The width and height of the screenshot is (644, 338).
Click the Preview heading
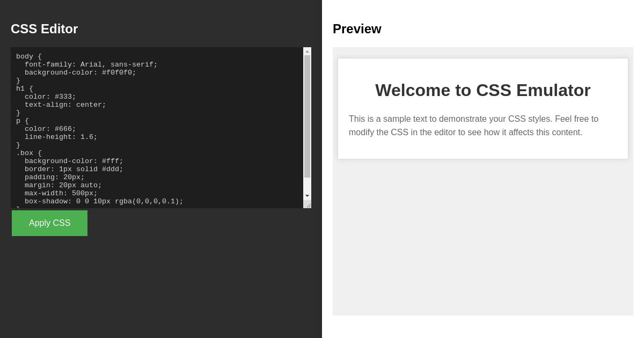coord(357,29)
